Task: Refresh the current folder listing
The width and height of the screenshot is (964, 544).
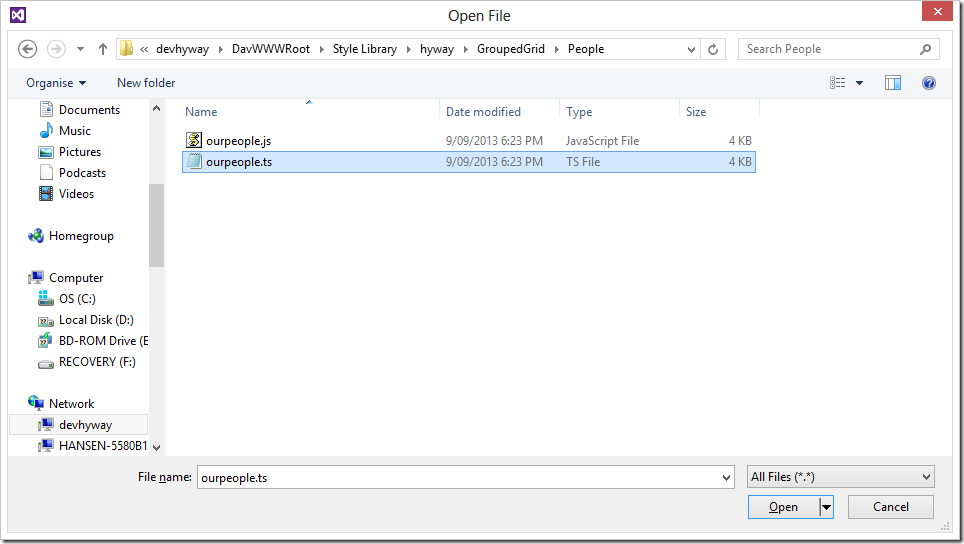Action: point(713,49)
